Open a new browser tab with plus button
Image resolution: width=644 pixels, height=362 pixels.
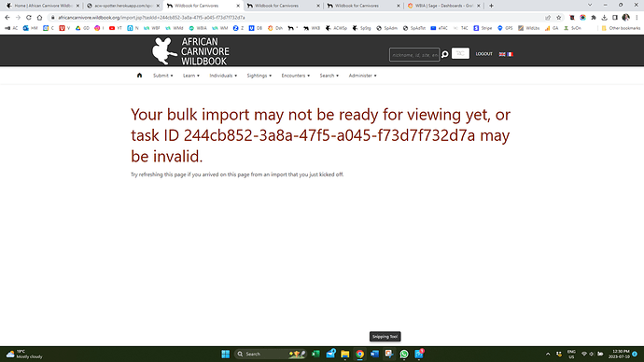491,6
